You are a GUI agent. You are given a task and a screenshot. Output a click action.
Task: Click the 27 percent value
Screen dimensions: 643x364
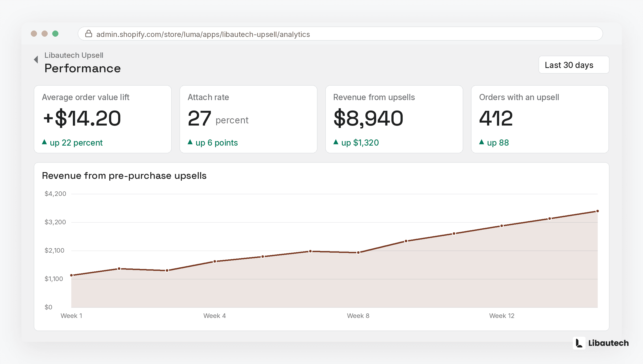click(x=218, y=119)
